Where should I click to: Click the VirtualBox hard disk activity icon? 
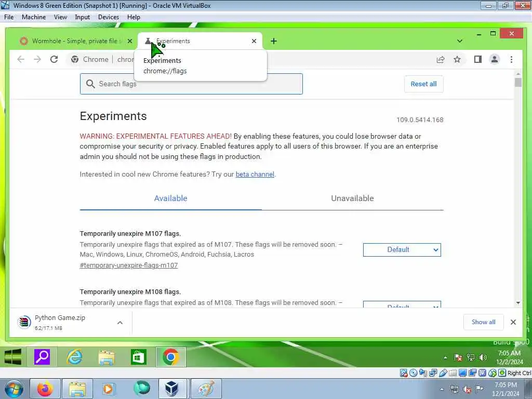click(x=404, y=373)
